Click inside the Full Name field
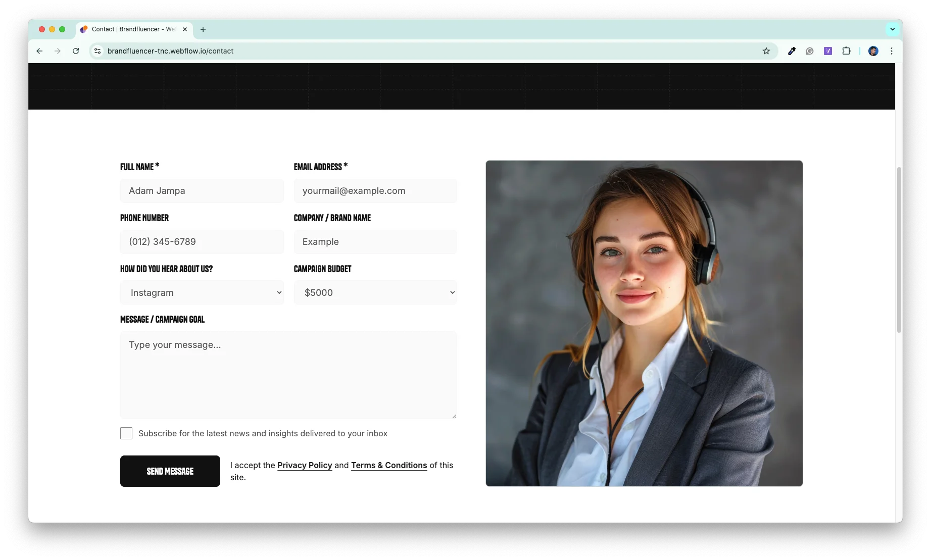 point(202,191)
